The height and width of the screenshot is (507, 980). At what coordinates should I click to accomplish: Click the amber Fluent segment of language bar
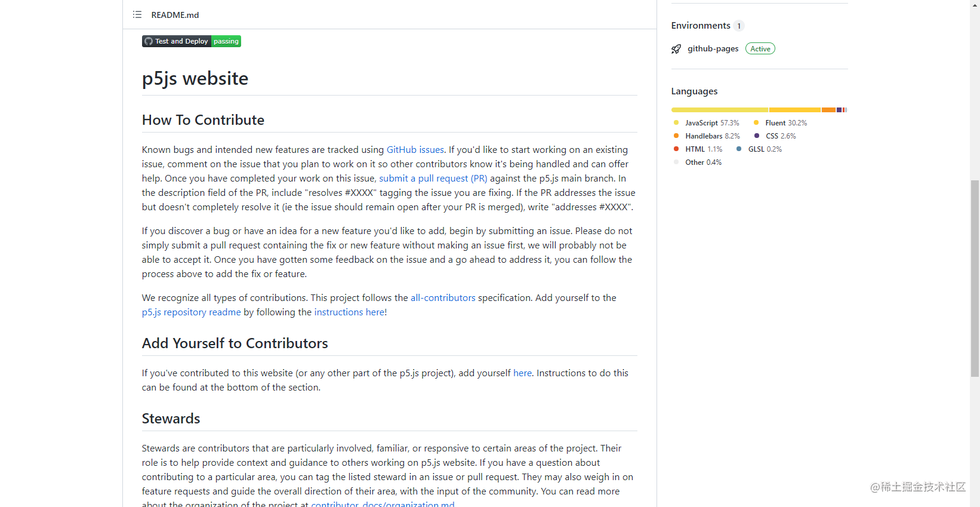pos(795,110)
